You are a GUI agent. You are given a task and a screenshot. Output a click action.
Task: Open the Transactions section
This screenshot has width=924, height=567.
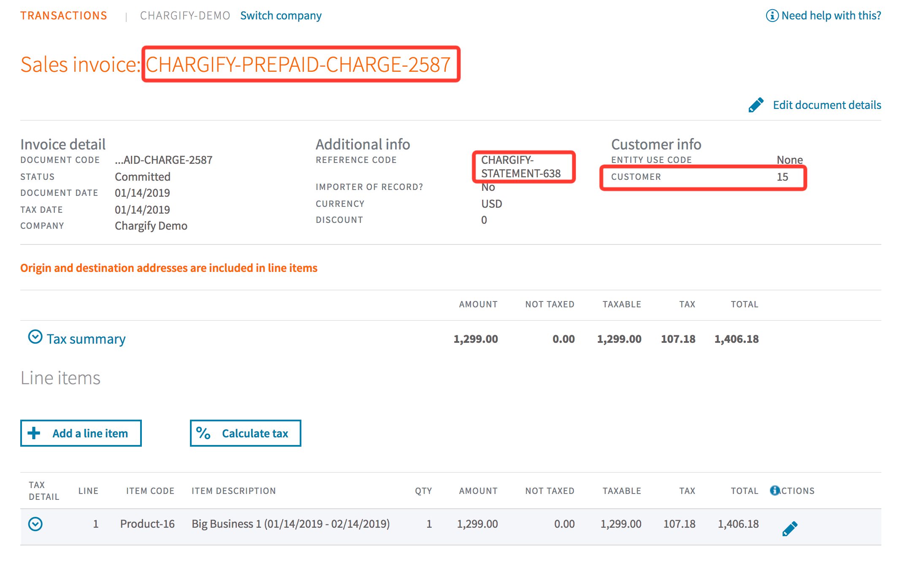click(64, 16)
